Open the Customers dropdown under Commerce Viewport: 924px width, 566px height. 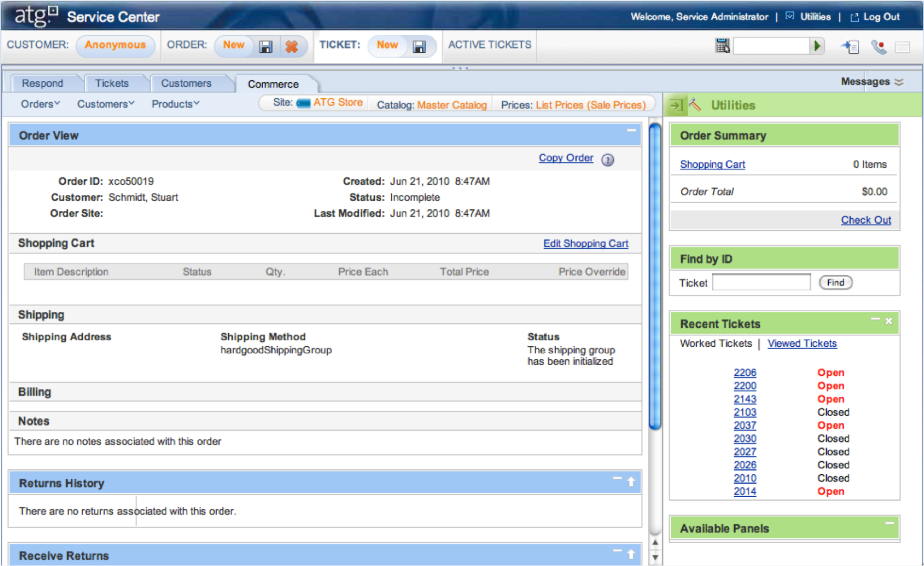point(106,104)
